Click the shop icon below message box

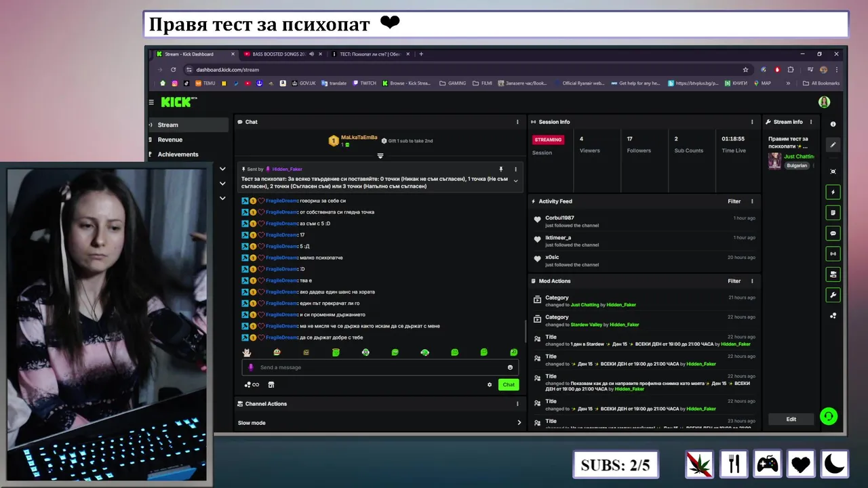pos(271,385)
